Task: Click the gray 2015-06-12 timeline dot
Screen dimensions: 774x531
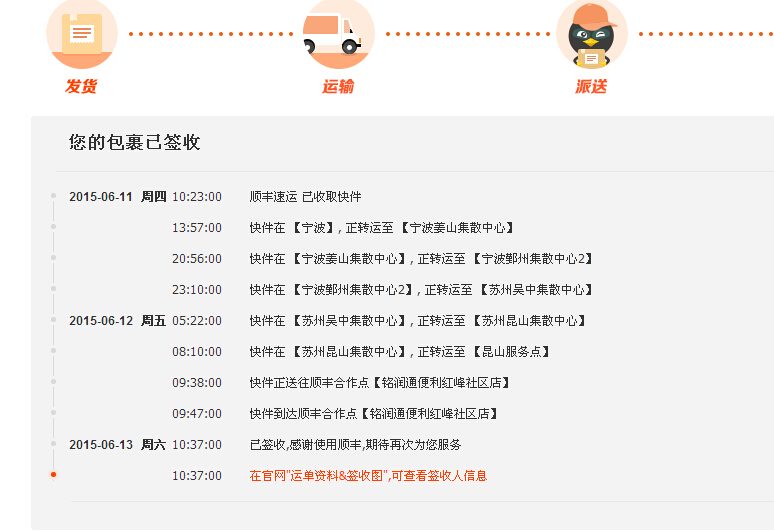Action: (x=53, y=319)
